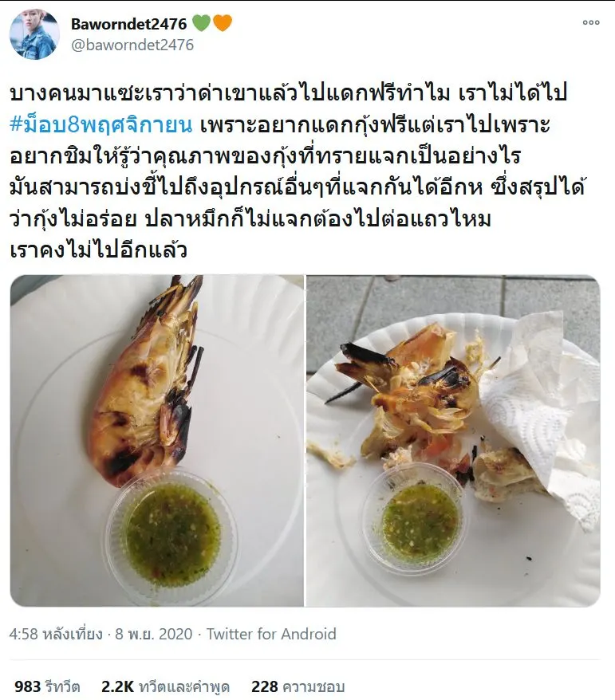This screenshot has height=700, width=615.
Task: Click the 8 พ.ย. 2020 date
Action: point(154,634)
